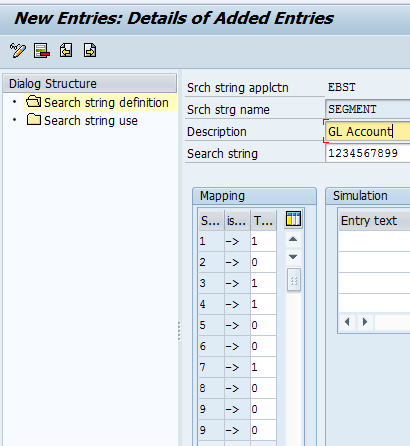Image resolution: width=410 pixels, height=446 pixels.
Task: Click the Mapping table scroll up arrow
Action: point(293,239)
